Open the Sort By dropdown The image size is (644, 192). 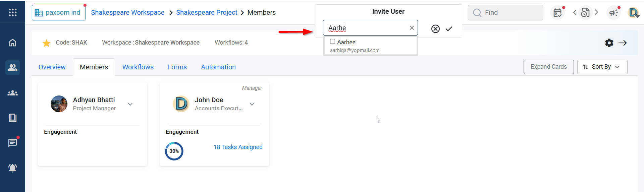602,67
